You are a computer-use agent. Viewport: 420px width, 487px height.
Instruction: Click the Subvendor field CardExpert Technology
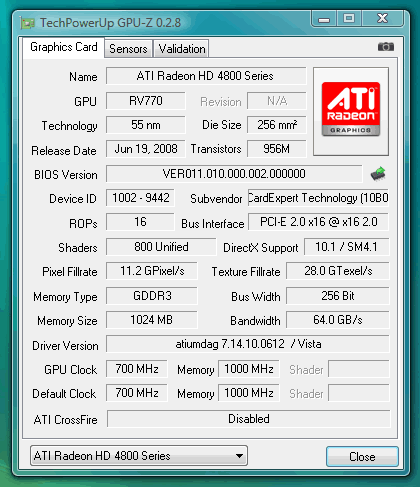[x=318, y=198]
